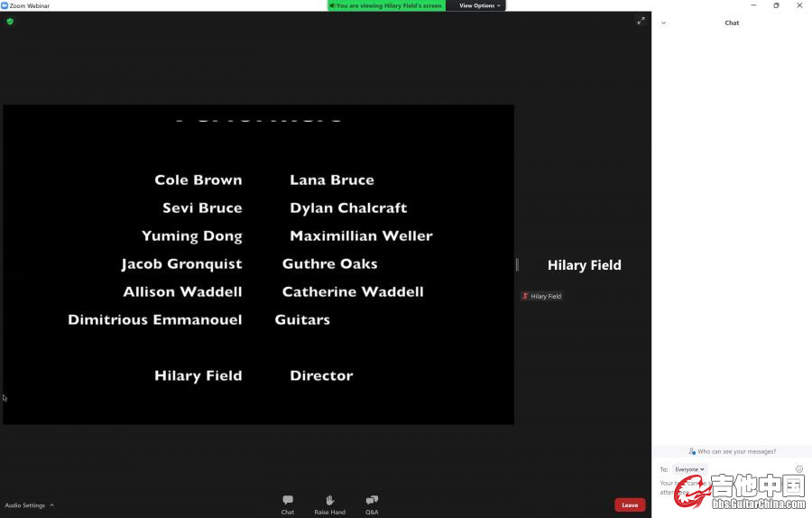Click the Zoom Webinar logo in title bar
The width and height of the screenshot is (812, 518).
pos(5,5)
